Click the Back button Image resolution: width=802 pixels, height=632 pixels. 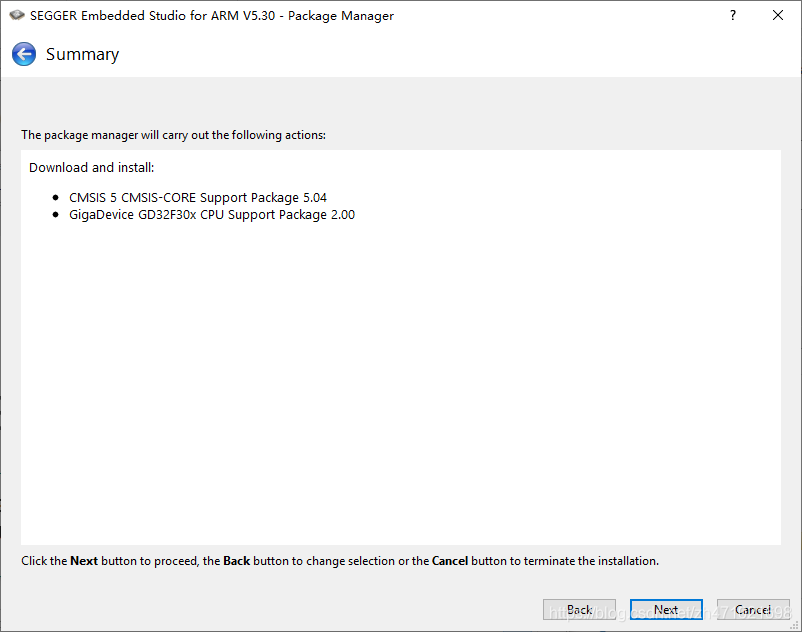click(x=580, y=610)
